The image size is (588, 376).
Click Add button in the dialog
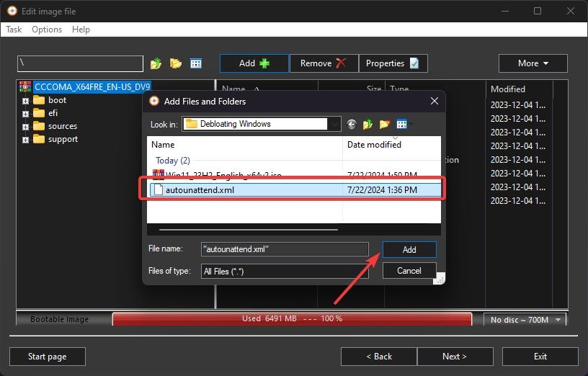[x=409, y=250]
